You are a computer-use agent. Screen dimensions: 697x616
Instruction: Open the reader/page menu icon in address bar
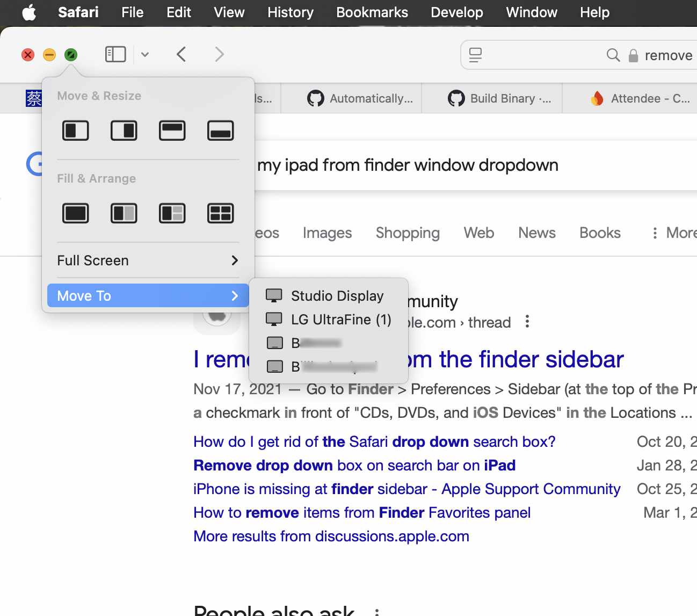[475, 55]
